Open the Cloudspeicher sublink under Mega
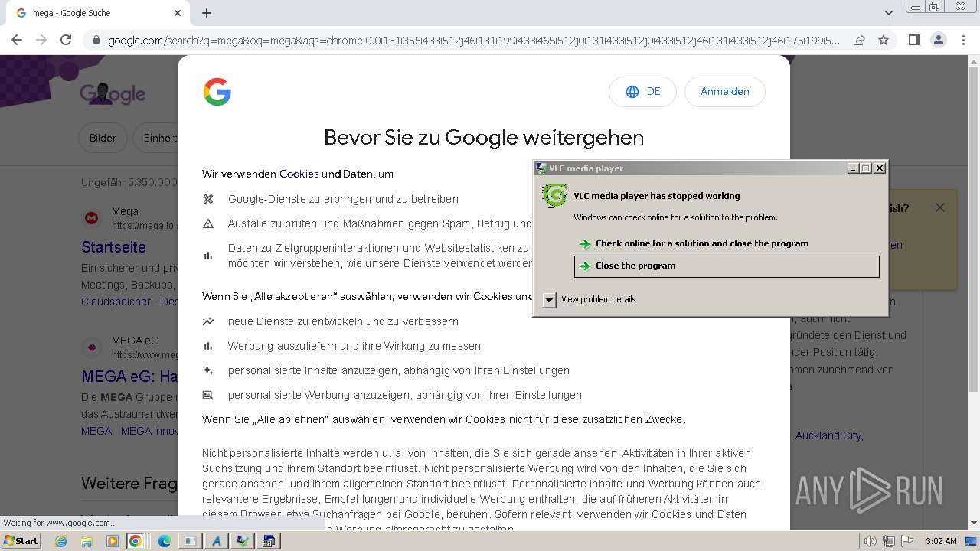The image size is (980, 551). [x=116, y=302]
